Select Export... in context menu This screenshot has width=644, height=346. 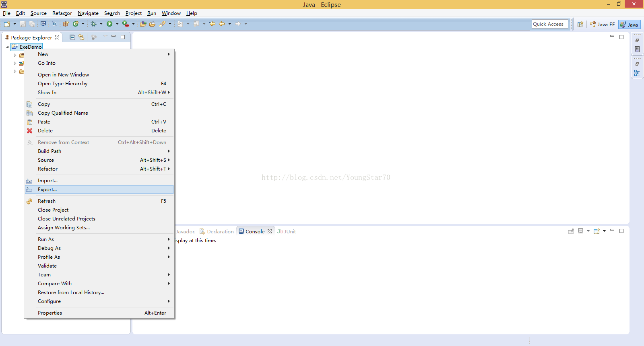[x=99, y=189]
